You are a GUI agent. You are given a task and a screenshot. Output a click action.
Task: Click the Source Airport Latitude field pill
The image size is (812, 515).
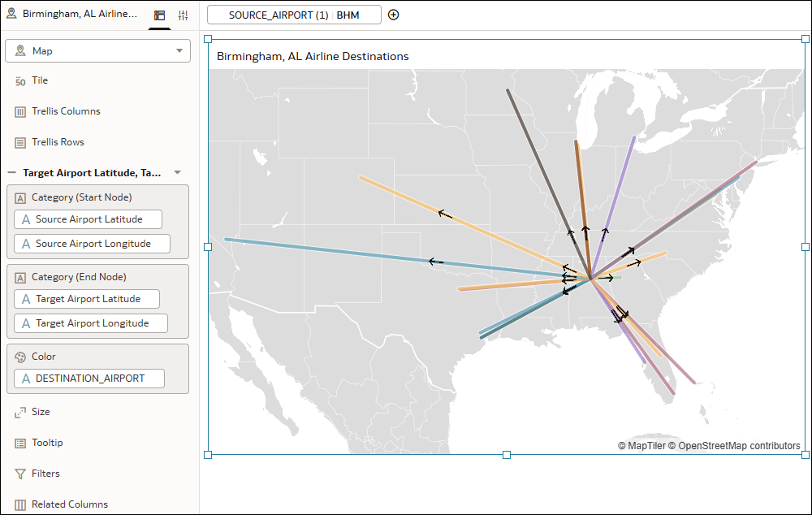(87, 219)
